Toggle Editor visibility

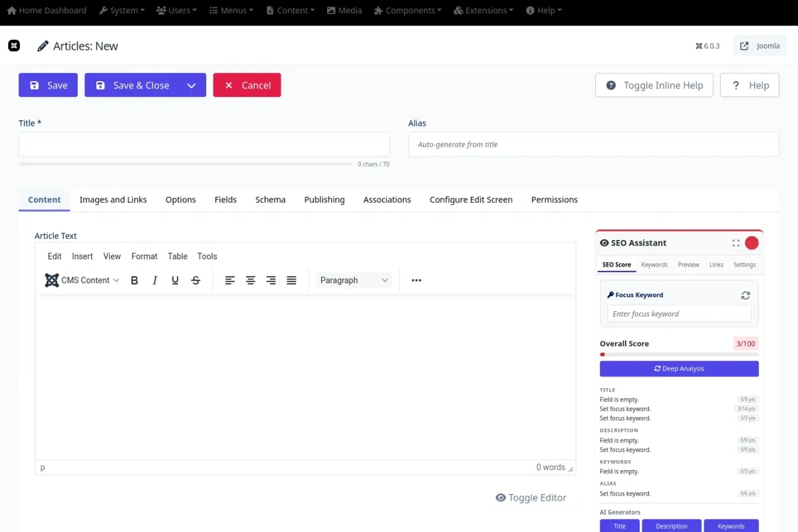click(531, 497)
